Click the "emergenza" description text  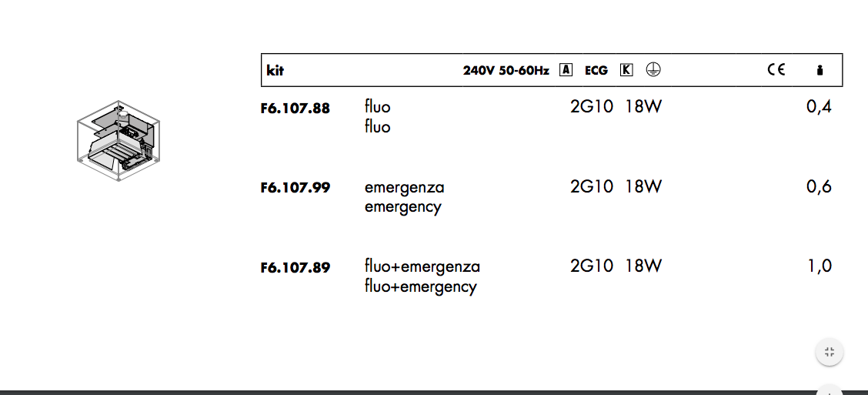(x=404, y=187)
